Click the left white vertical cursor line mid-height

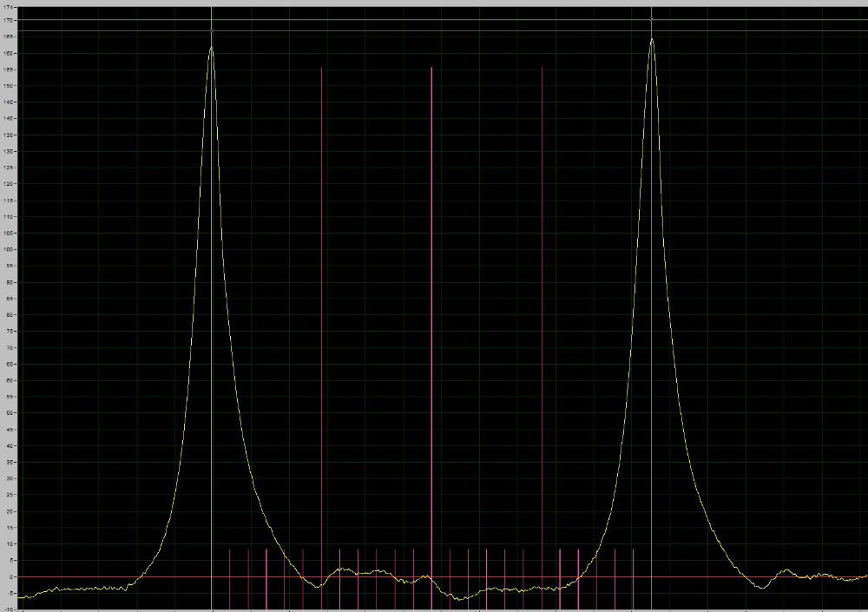click(x=211, y=304)
